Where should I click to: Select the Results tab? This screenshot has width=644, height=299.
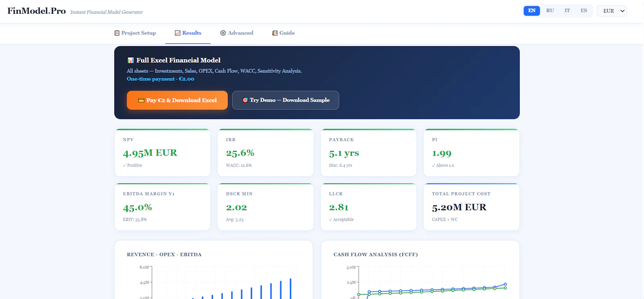(x=188, y=33)
